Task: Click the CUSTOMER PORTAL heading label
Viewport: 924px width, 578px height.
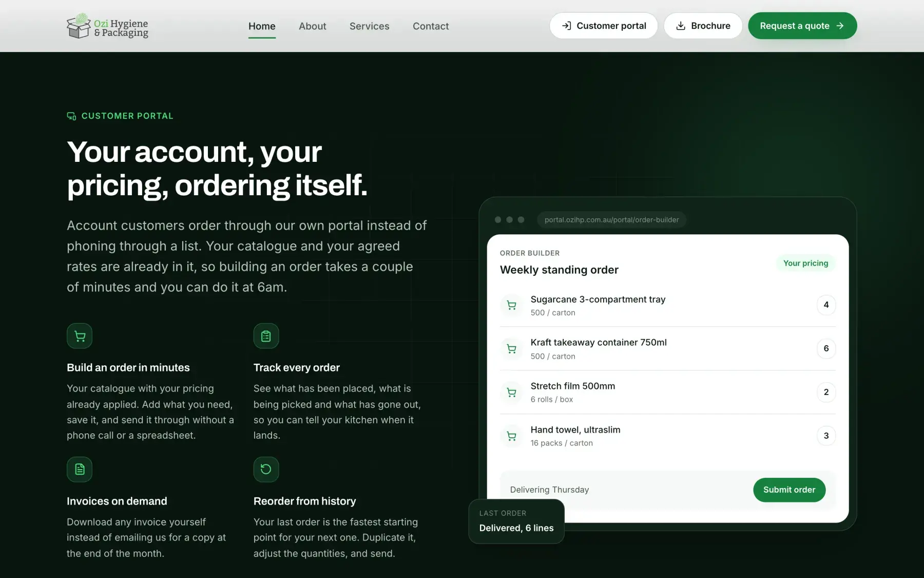Action: (x=127, y=116)
